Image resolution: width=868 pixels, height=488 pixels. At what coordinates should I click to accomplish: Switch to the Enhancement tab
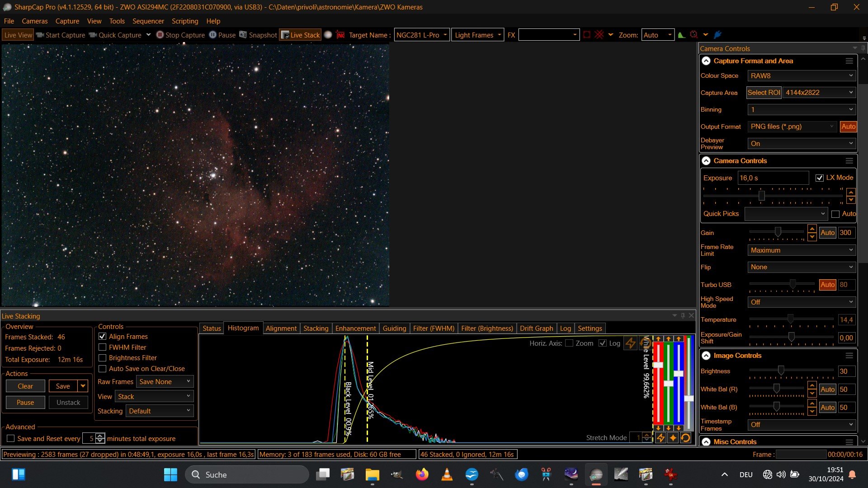[355, 328]
